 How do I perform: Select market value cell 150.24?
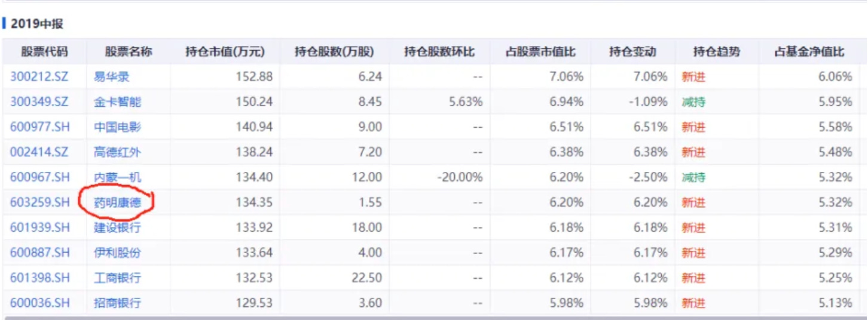255,101
